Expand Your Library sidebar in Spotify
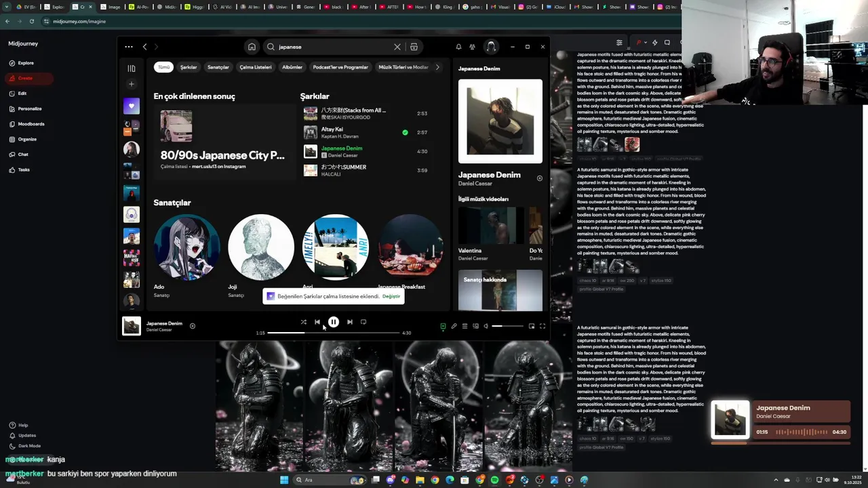Screen dimensions: 868x488 click(x=132, y=68)
